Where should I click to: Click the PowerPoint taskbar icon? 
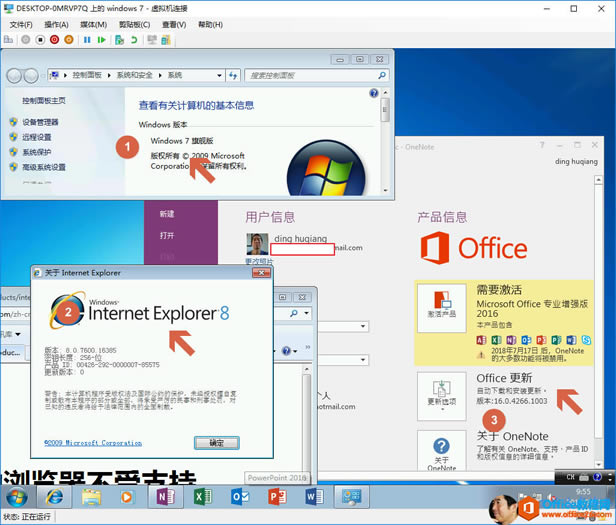pyautogui.click(x=277, y=497)
